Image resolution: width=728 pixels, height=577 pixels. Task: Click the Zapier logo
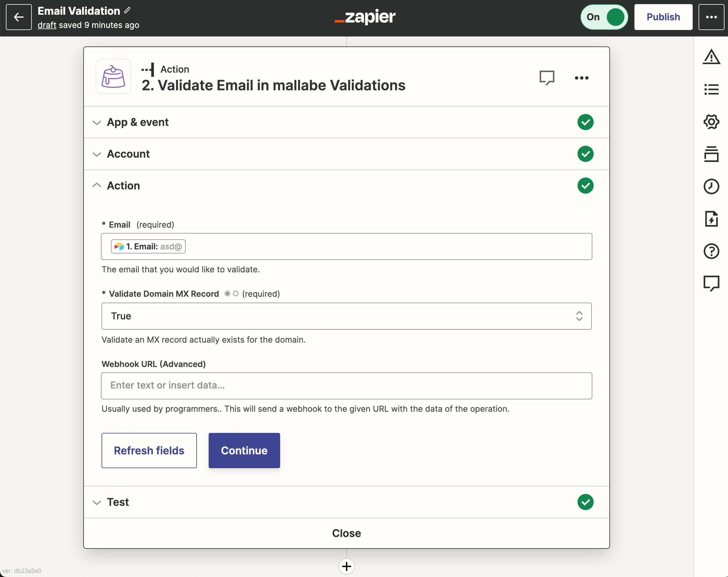(x=365, y=17)
